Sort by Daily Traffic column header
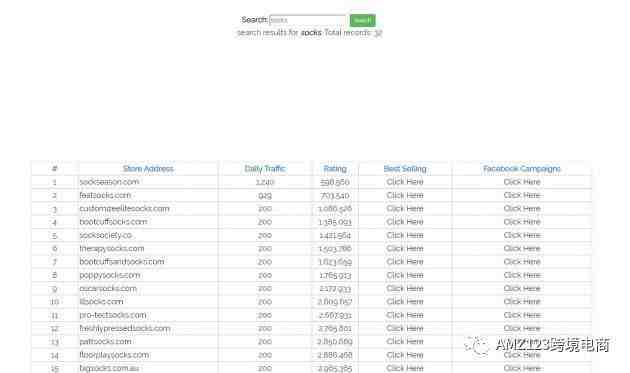 pyautogui.click(x=265, y=169)
